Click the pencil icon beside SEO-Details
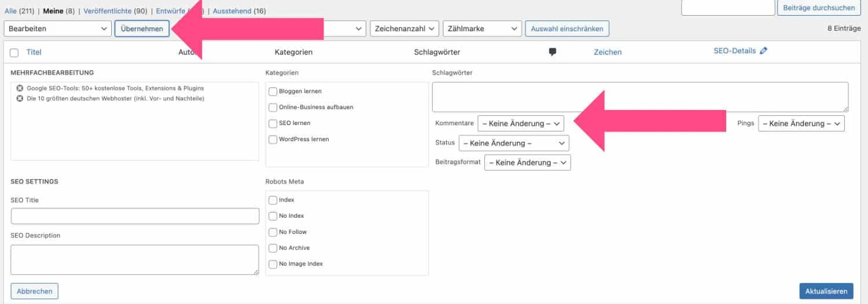The height and width of the screenshot is (304, 868). 763,51
